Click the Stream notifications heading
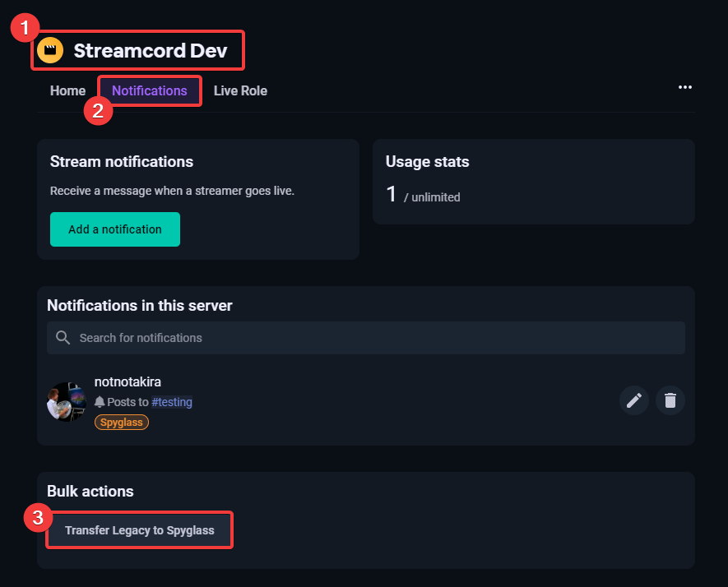 click(x=122, y=161)
